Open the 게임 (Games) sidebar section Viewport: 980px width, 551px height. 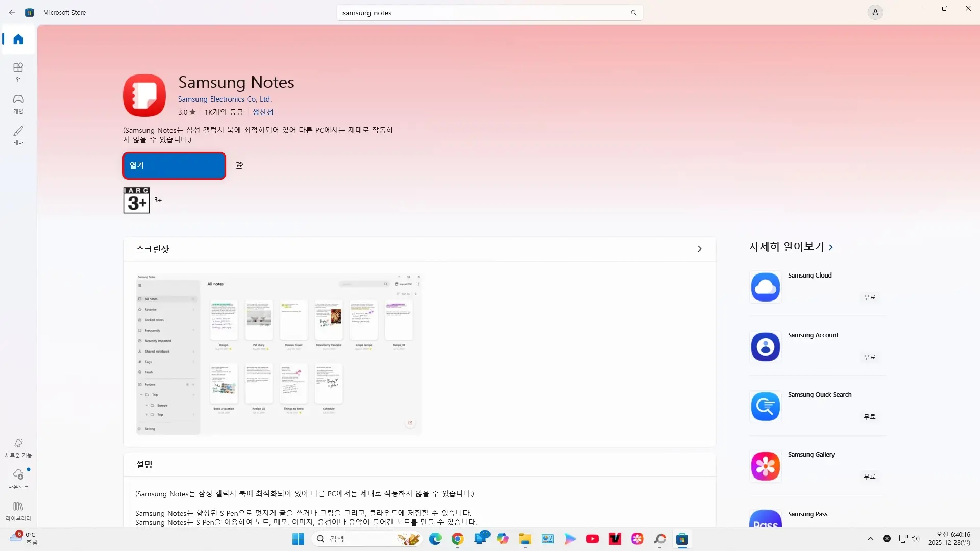18,103
